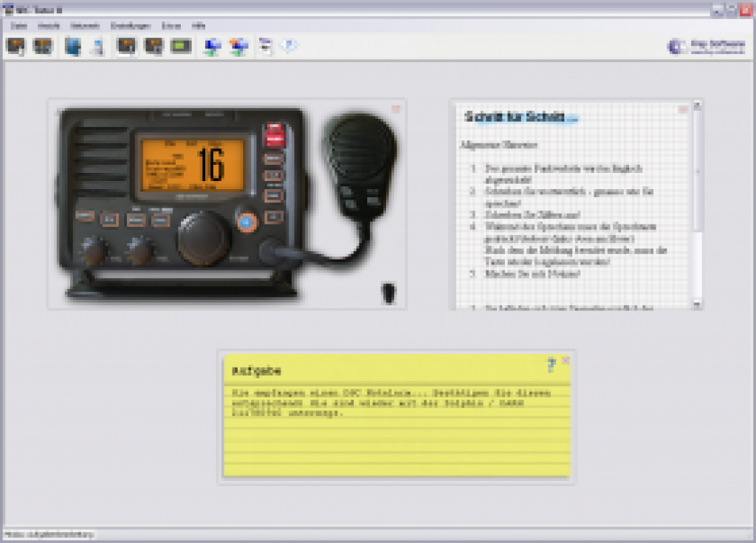Click the blue round button with orange ring
This screenshot has height=543, width=756.
(x=247, y=222)
